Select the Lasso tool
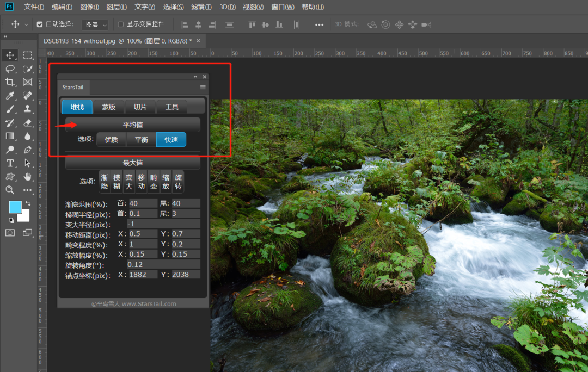 10,69
